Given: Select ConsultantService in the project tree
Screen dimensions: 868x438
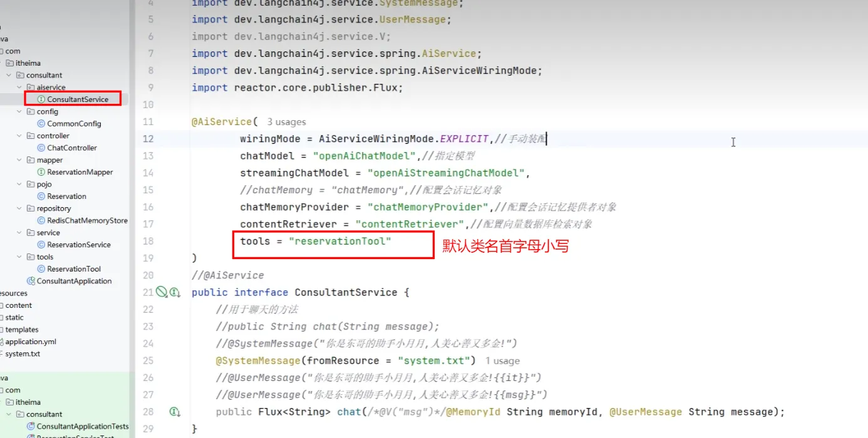Looking at the screenshot, I should pos(77,99).
